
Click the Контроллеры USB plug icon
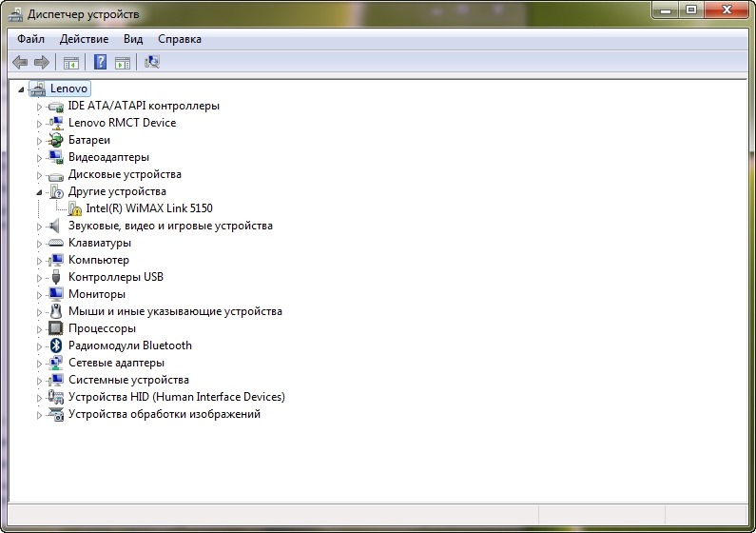56,277
